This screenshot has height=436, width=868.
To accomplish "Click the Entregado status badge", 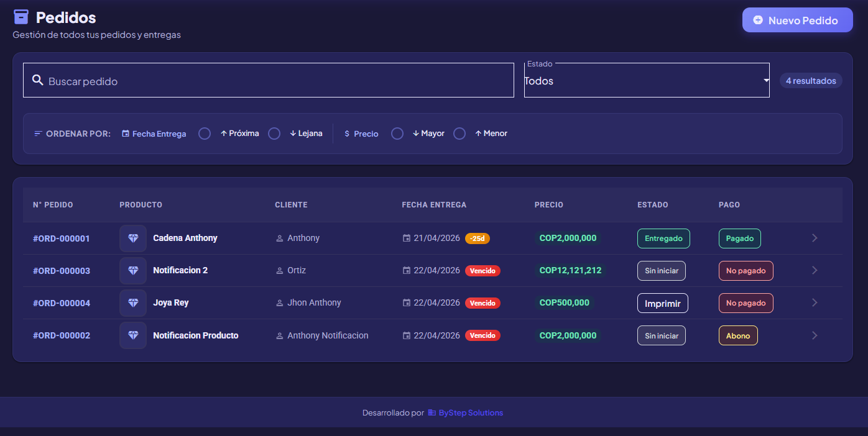I will click(663, 238).
